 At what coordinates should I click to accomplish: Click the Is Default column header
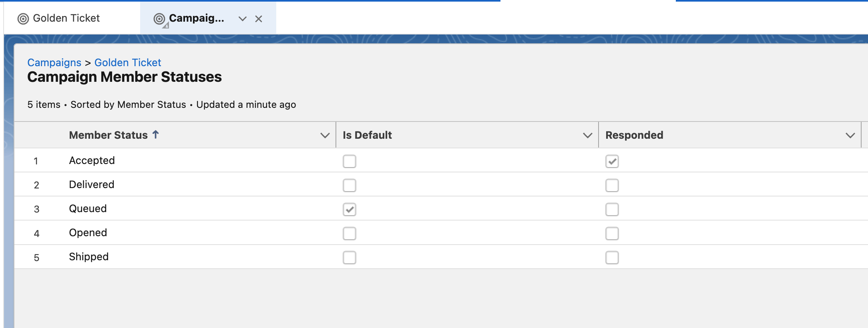coord(367,135)
